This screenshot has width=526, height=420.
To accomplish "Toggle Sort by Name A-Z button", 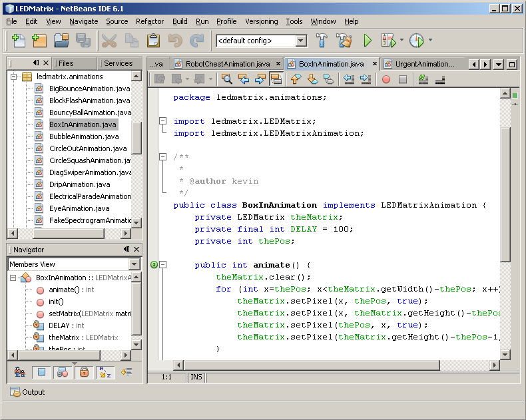I will [105, 372].
